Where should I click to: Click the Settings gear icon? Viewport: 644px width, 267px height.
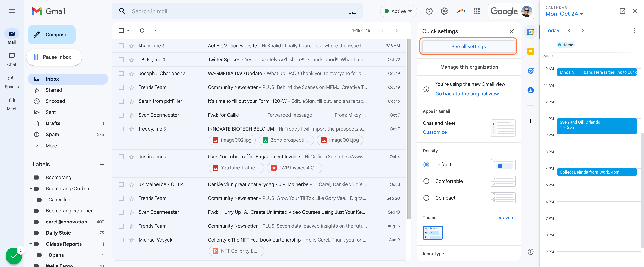point(444,11)
